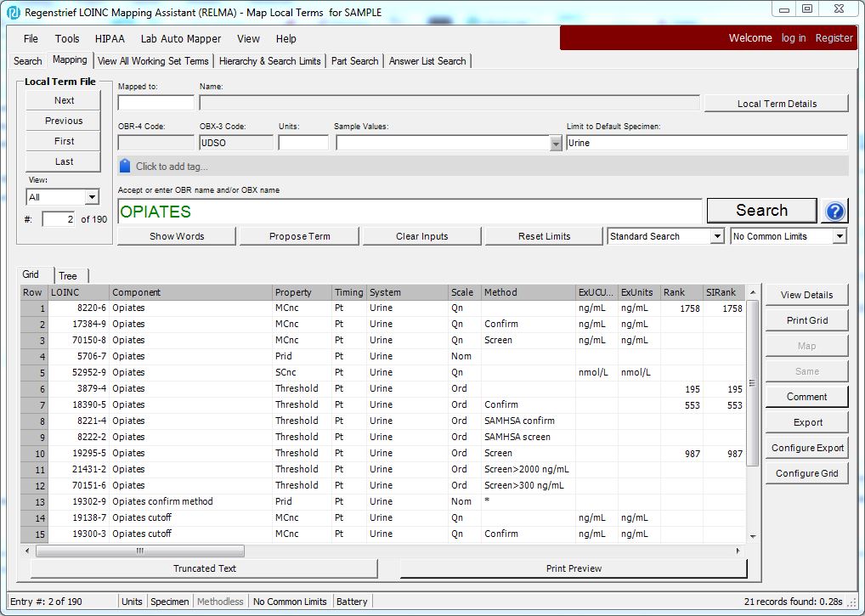Viewport: 865px width, 616px height.
Task: Click the RELMA app icon in title bar
Action: click(14, 12)
